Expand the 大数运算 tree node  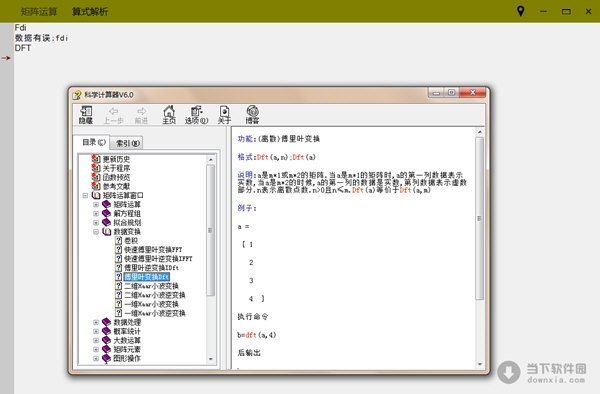96,340
